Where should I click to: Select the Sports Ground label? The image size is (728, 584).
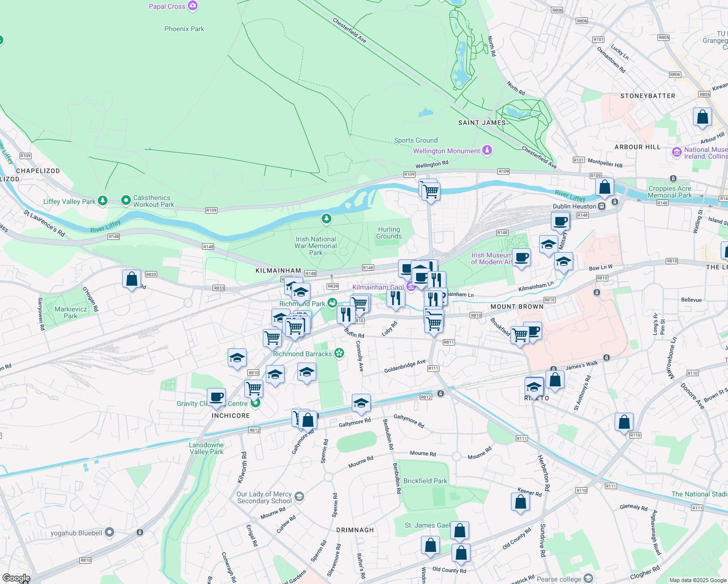point(416,140)
